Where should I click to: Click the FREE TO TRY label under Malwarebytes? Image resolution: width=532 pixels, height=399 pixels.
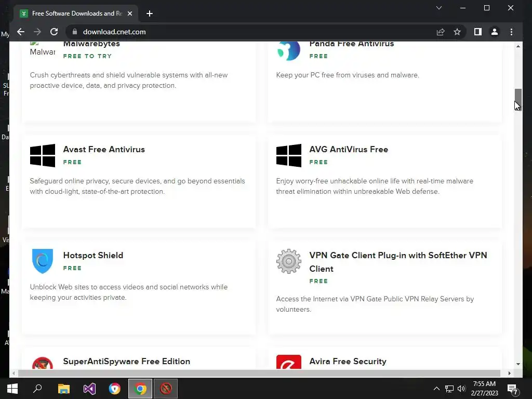pyautogui.click(x=87, y=56)
